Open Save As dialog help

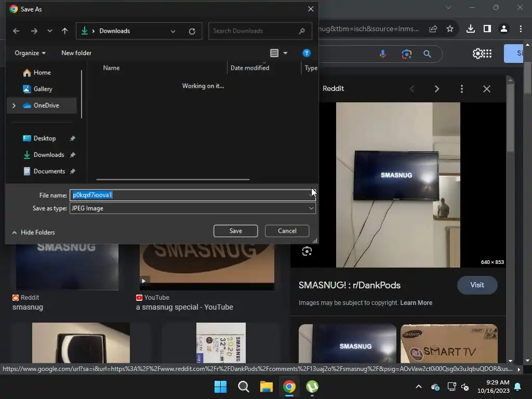[307, 53]
